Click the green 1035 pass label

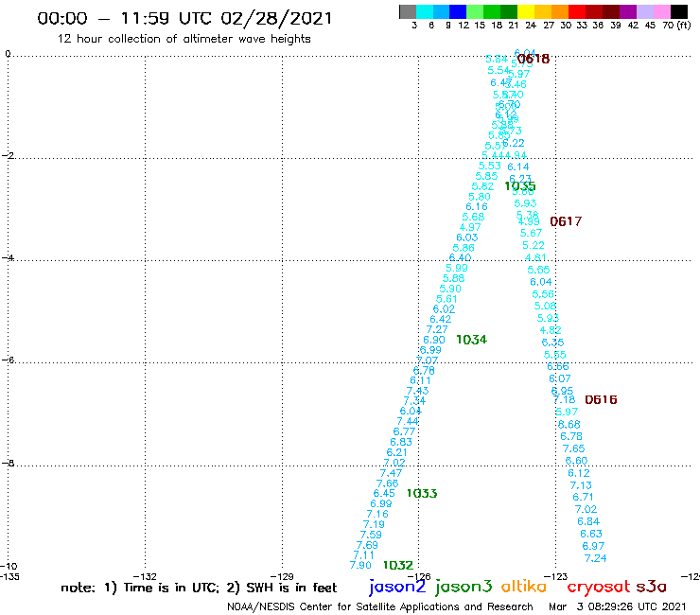coord(520,186)
